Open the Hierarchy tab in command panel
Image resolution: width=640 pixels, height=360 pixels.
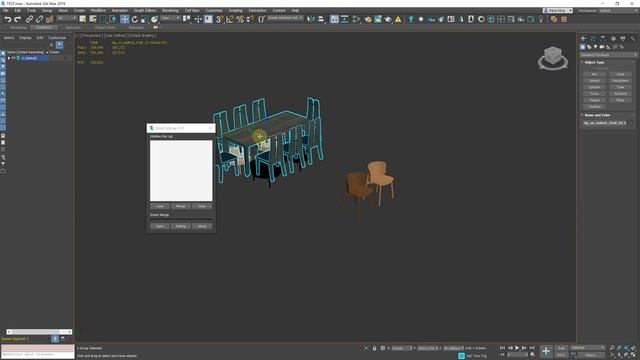coord(603,38)
